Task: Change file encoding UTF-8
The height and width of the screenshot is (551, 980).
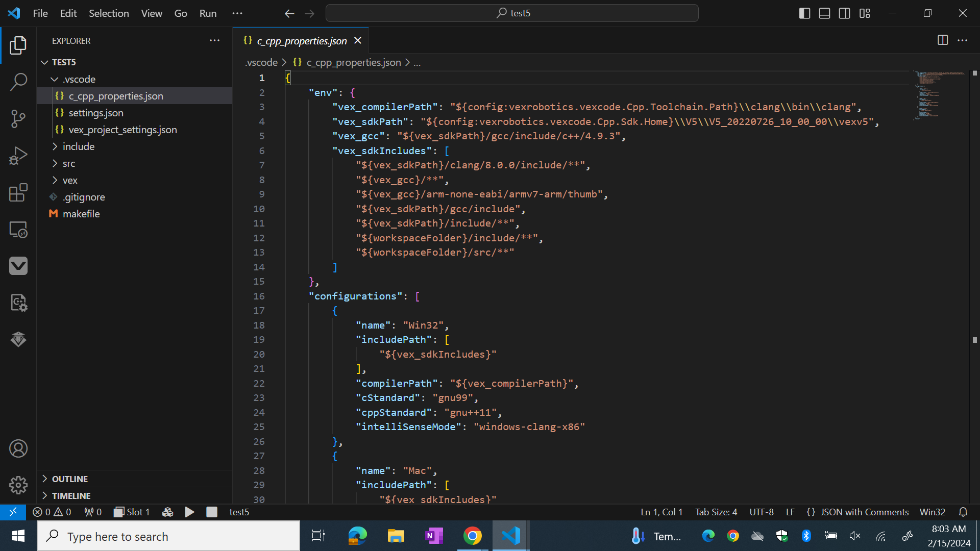Action: [x=762, y=512]
